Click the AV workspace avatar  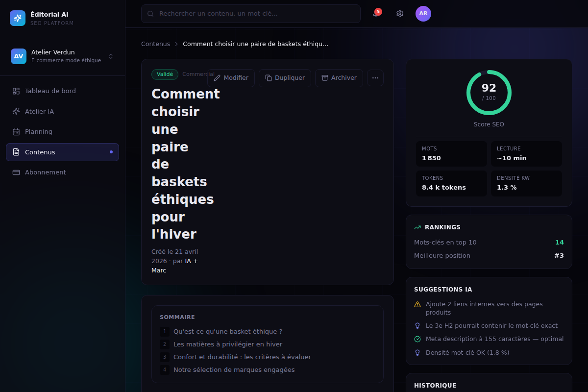click(19, 56)
